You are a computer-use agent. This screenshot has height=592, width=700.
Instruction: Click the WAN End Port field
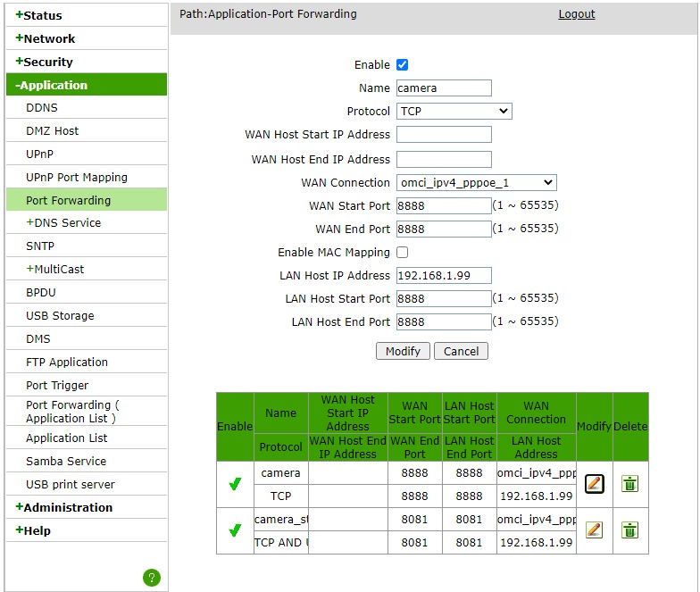click(445, 229)
